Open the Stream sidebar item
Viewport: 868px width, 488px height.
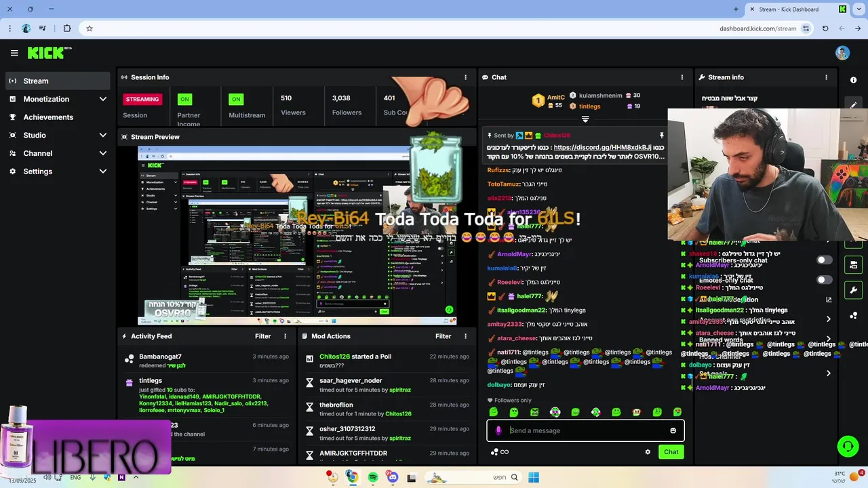click(x=58, y=81)
